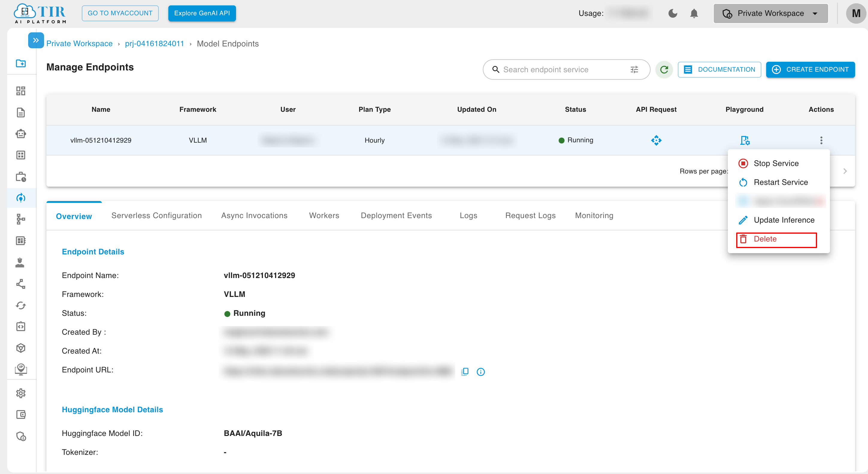The image size is (868, 474).
Task: Choose Update Inference from actions menu
Action: click(778, 220)
